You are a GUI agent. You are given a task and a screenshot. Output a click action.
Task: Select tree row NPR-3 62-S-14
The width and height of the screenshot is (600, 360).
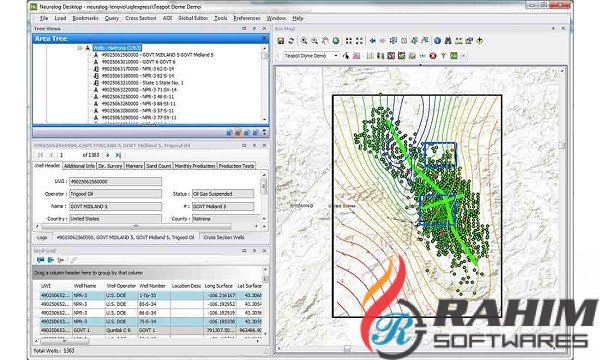[138, 69]
